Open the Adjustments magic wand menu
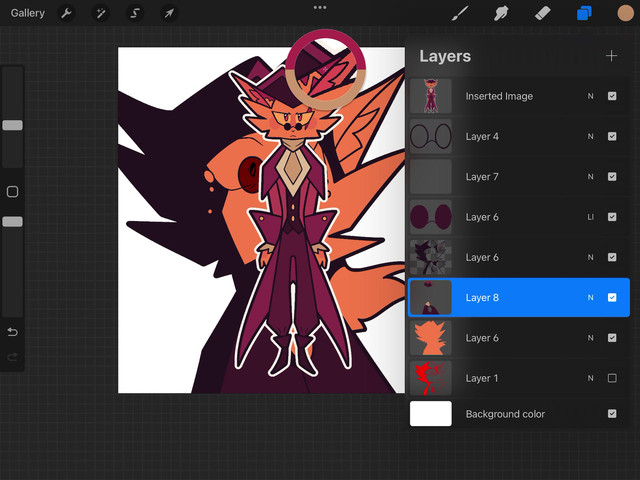Image resolution: width=640 pixels, height=480 pixels. click(100, 13)
